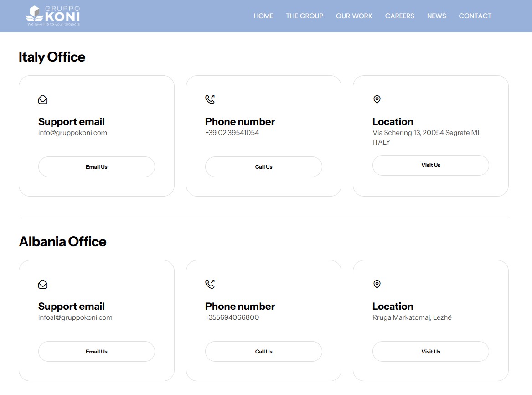Click the phone number +39 02 39541054
Screen dimensions: 532x395
(232, 133)
